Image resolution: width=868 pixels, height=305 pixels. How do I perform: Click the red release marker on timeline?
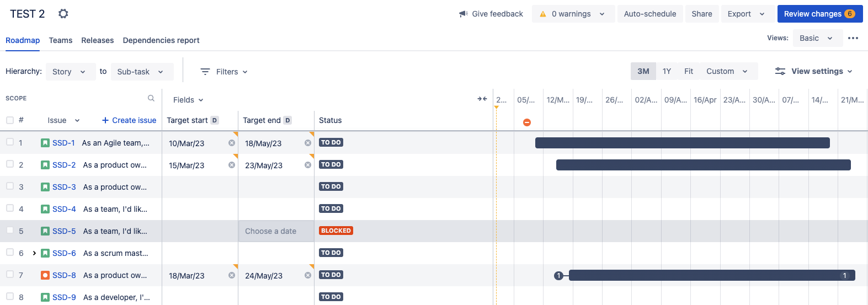pos(527,122)
